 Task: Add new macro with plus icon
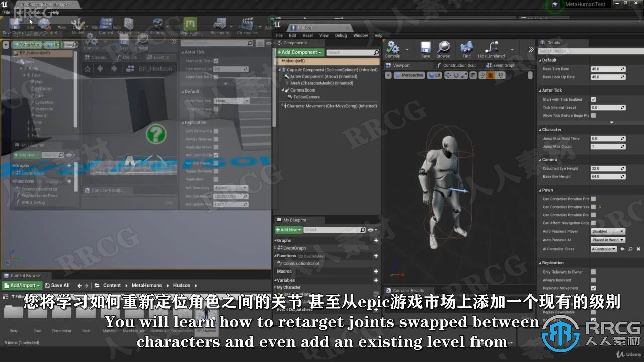(x=376, y=271)
